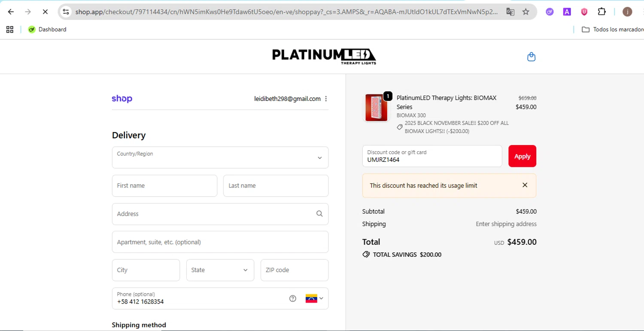The width and height of the screenshot is (644, 331).
Task: Click the BIOMAX 300 product thumbnail
Action: click(x=377, y=108)
